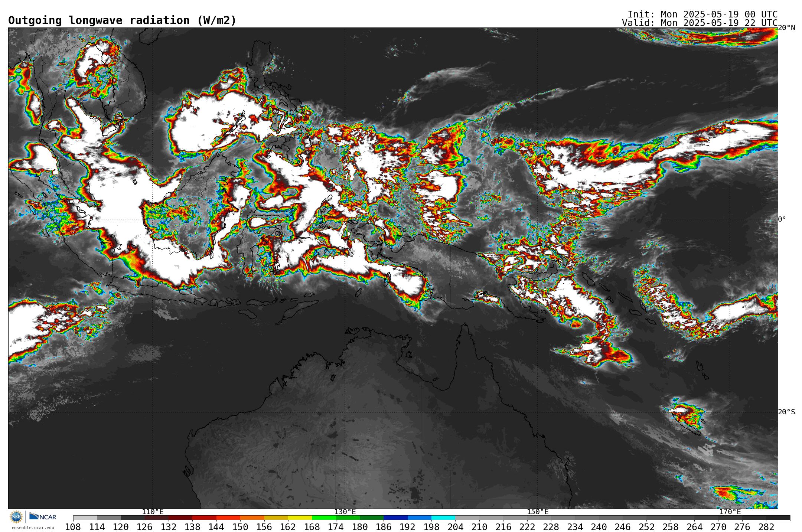Pick the dark maroon 126–132 colorbar swatch
The height and width of the screenshot is (532, 802).
(157, 518)
